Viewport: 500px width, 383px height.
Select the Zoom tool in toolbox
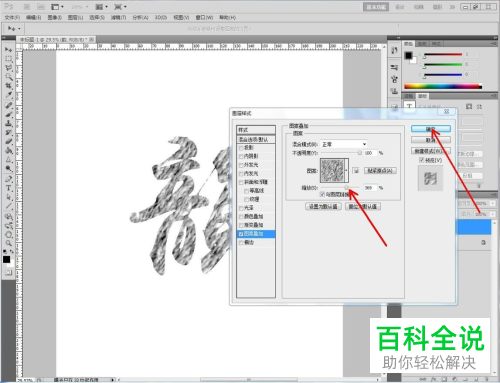[x=8, y=243]
